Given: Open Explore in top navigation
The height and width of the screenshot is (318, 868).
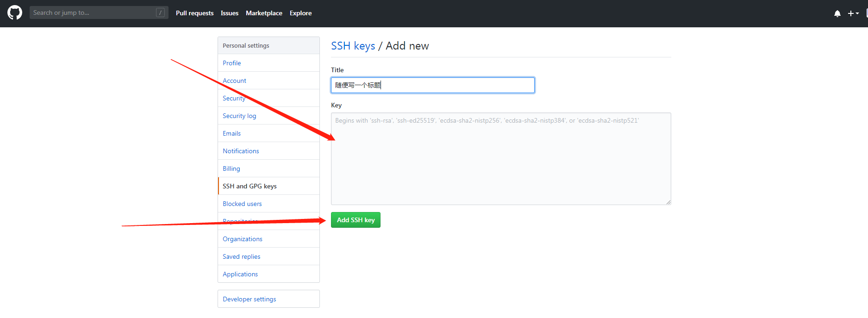Looking at the screenshot, I should [300, 13].
